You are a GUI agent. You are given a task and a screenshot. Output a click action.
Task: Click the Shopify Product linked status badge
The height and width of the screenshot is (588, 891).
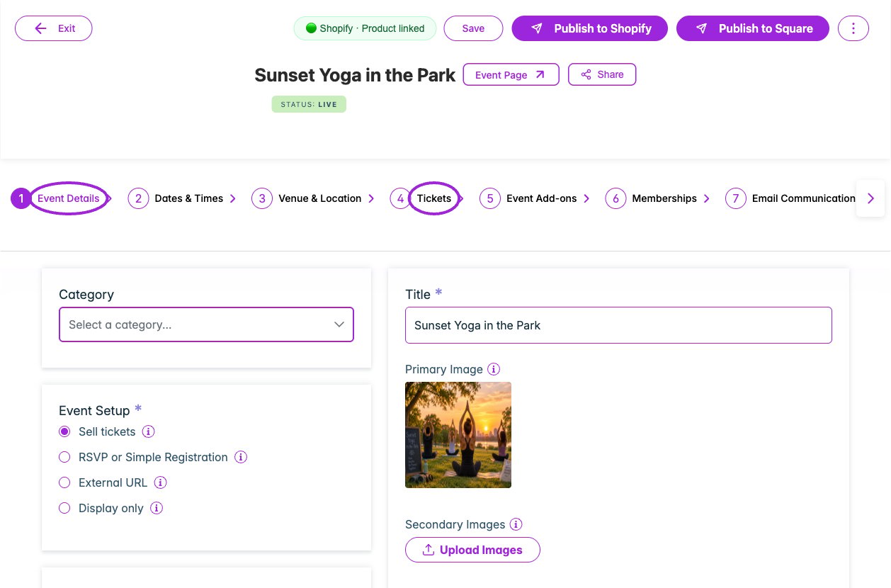point(365,28)
